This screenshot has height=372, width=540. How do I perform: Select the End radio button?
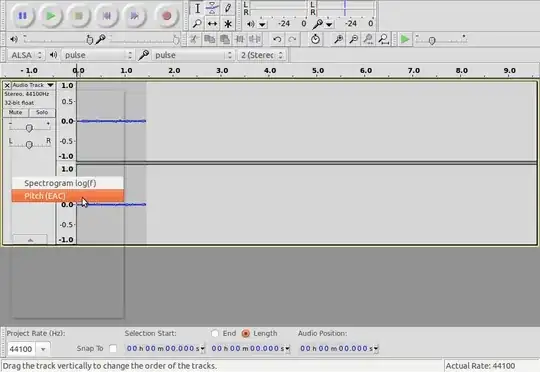tap(215, 333)
